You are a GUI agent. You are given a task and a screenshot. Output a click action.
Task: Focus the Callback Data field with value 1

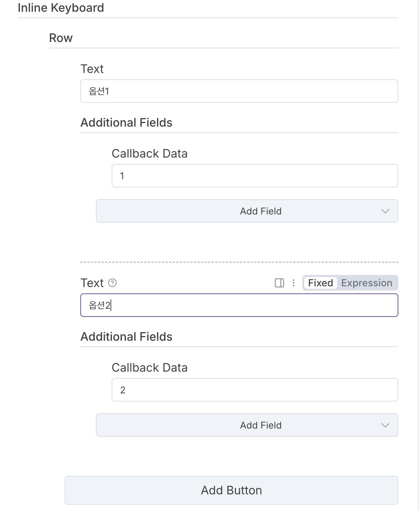254,176
